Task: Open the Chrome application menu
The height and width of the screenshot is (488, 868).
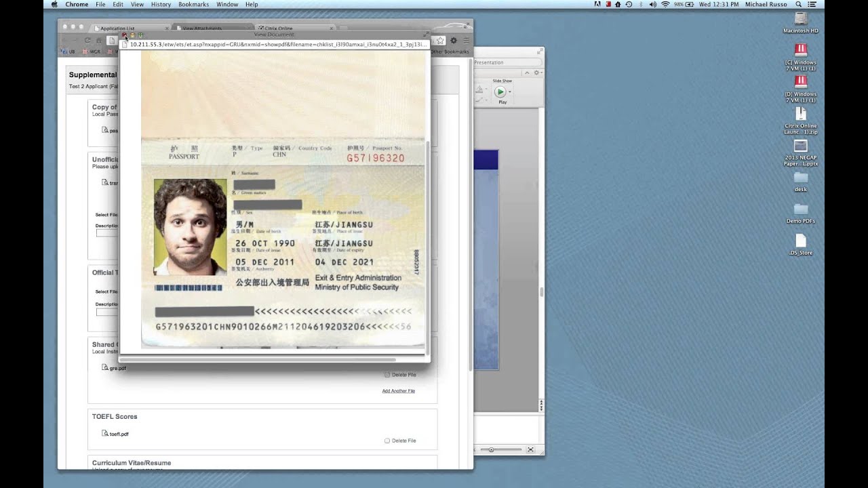Action: point(77,4)
